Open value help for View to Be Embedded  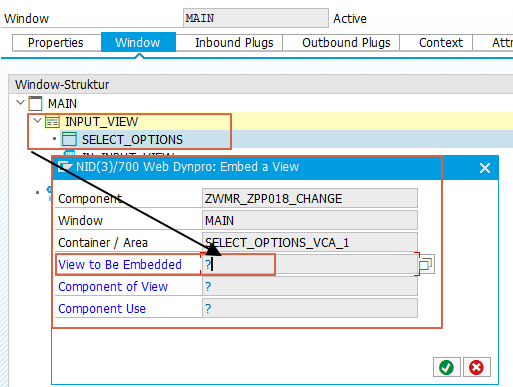pyautogui.click(x=426, y=265)
